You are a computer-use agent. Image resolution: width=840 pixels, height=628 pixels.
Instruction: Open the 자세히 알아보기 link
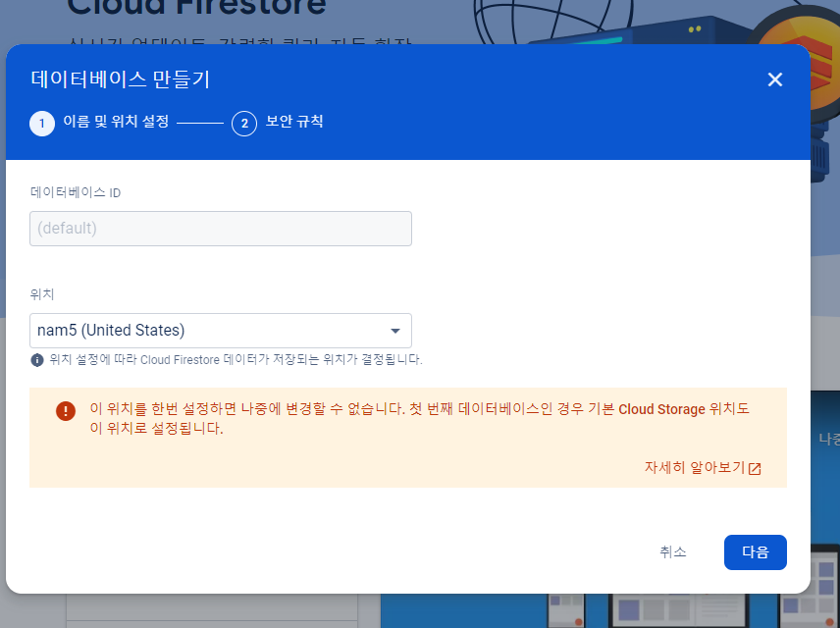point(703,468)
